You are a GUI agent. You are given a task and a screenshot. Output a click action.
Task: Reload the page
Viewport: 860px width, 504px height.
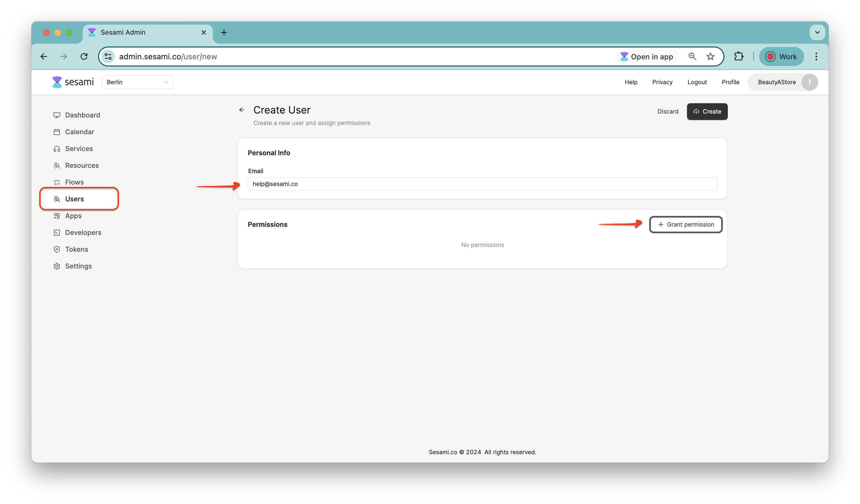[84, 56]
